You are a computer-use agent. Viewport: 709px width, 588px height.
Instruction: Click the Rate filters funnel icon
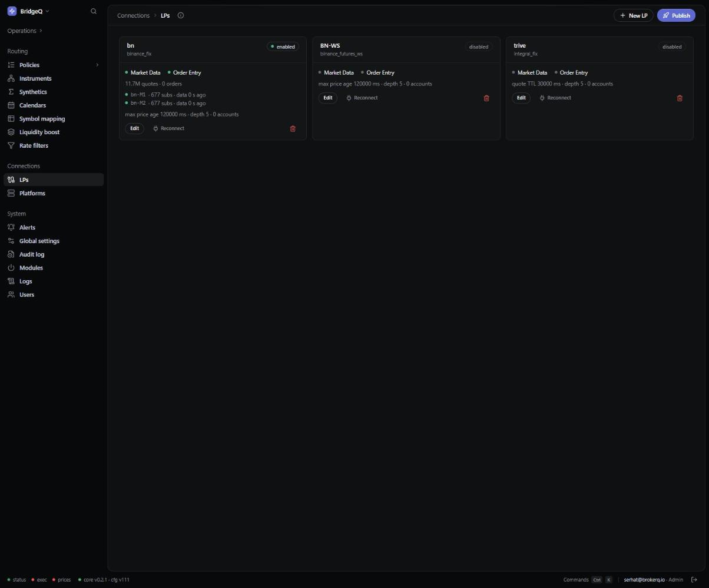click(x=11, y=145)
